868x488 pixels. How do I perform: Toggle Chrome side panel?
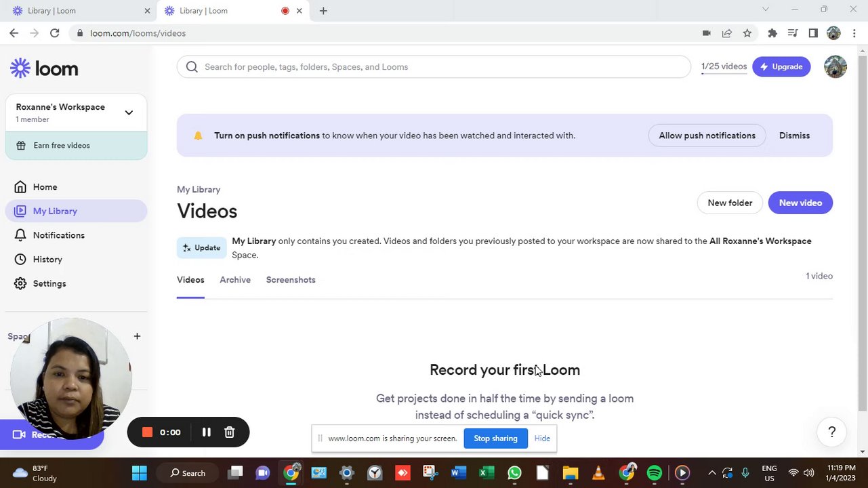coord(813,33)
